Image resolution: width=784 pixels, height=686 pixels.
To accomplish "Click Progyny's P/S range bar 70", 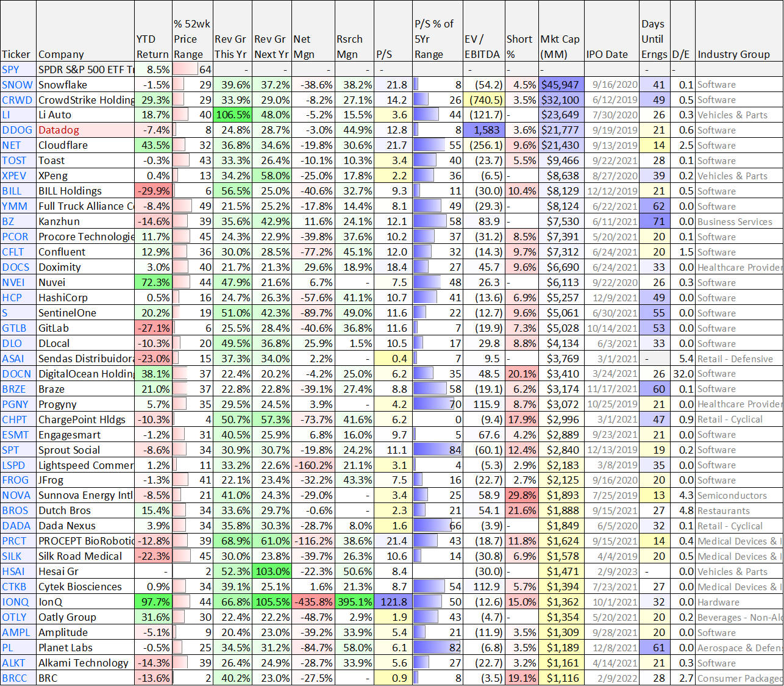I will pyautogui.click(x=438, y=404).
